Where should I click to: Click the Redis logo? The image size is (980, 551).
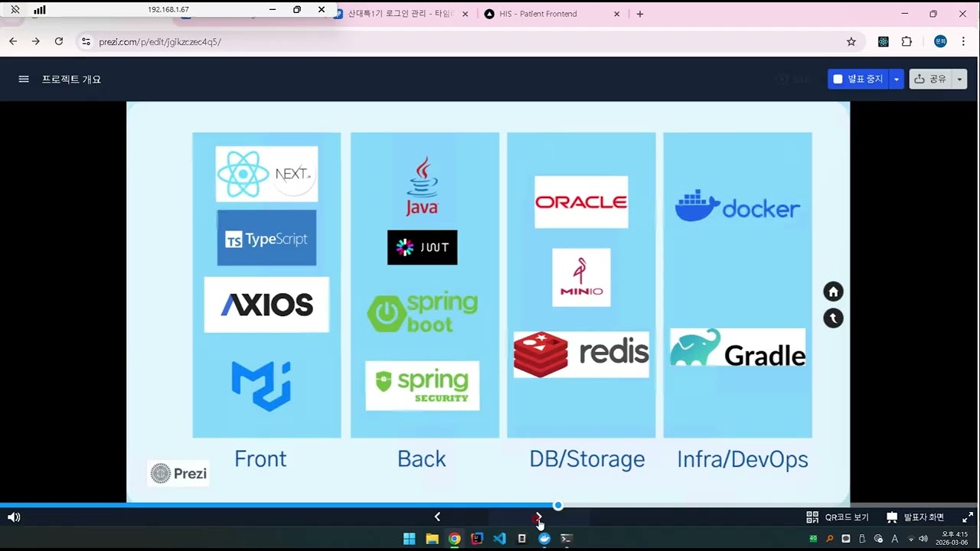581,354
